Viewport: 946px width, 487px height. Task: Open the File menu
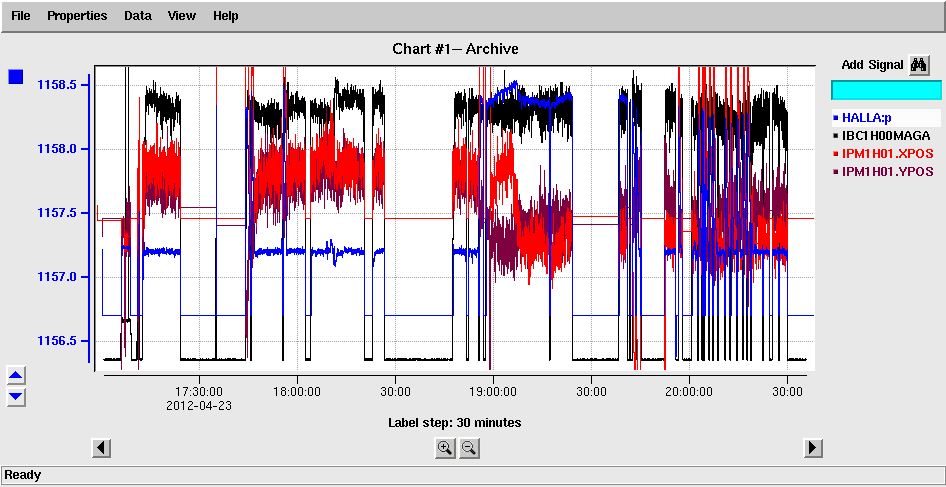21,16
